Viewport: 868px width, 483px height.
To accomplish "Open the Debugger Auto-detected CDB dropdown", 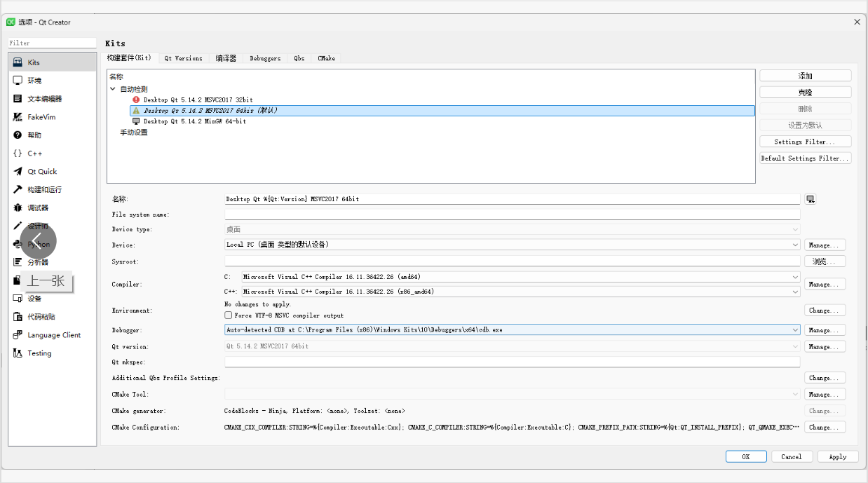I will [x=512, y=329].
